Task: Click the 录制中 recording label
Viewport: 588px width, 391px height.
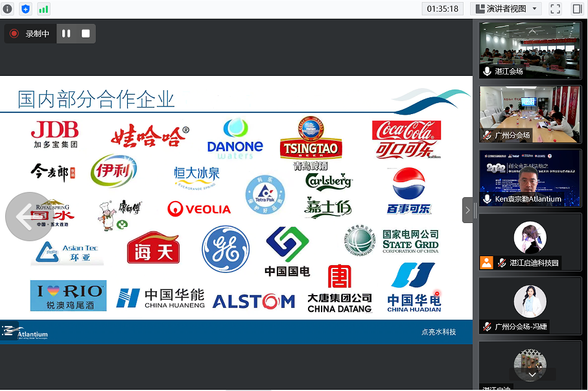Action: point(37,34)
